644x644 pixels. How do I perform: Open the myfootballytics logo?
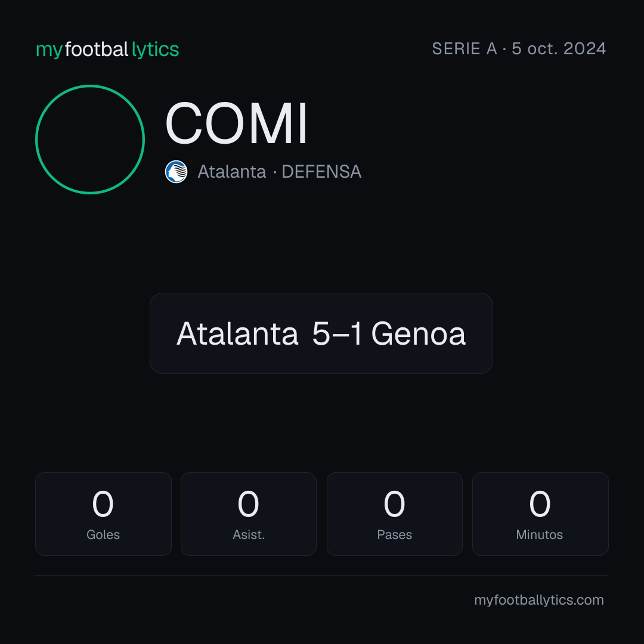tap(107, 49)
